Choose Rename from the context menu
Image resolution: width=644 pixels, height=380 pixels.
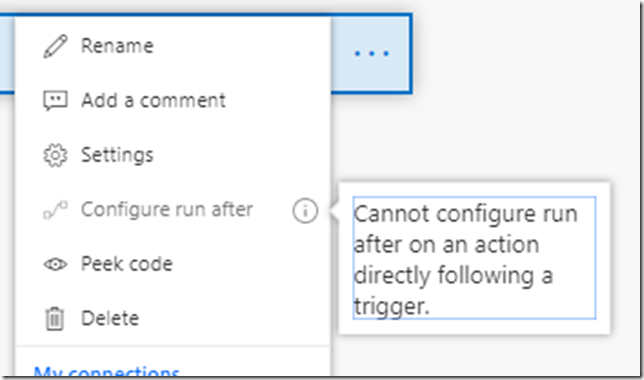point(117,46)
